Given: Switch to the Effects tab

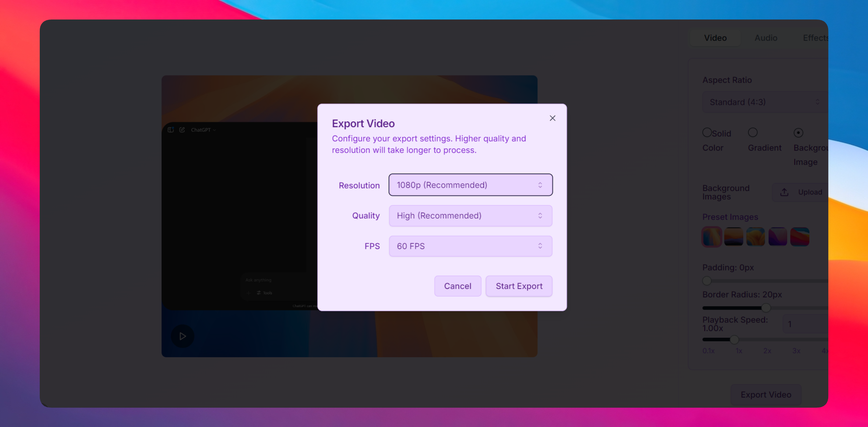Looking at the screenshot, I should tap(815, 38).
